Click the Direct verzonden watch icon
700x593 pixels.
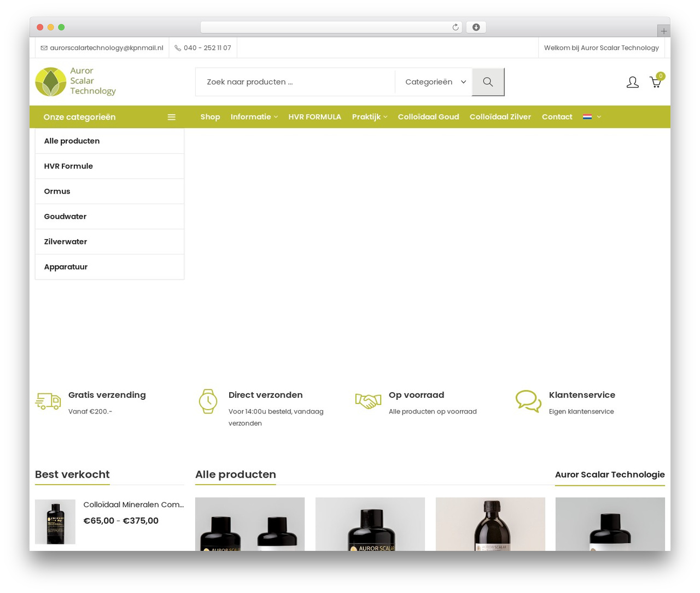pos(208,402)
